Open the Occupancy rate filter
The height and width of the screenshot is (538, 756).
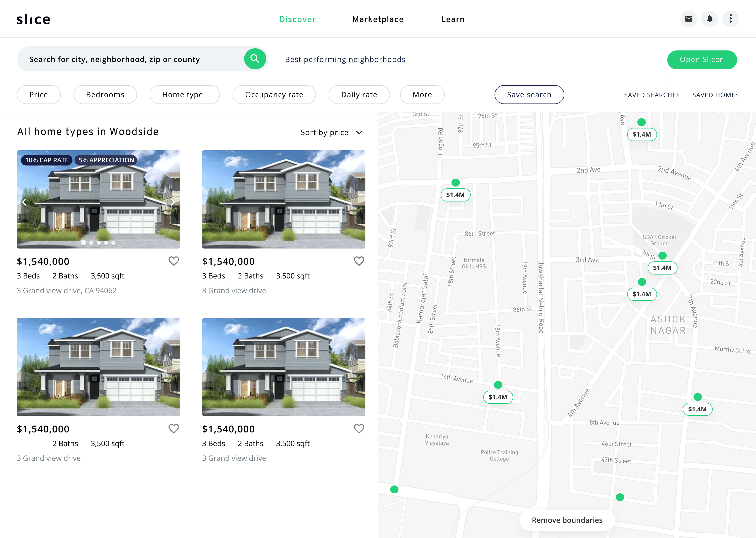(274, 95)
